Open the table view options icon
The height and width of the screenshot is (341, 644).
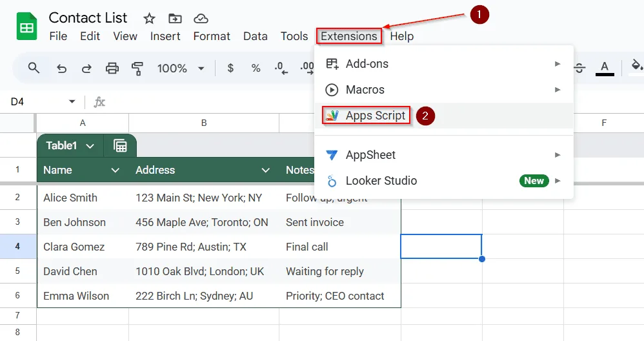click(x=120, y=145)
